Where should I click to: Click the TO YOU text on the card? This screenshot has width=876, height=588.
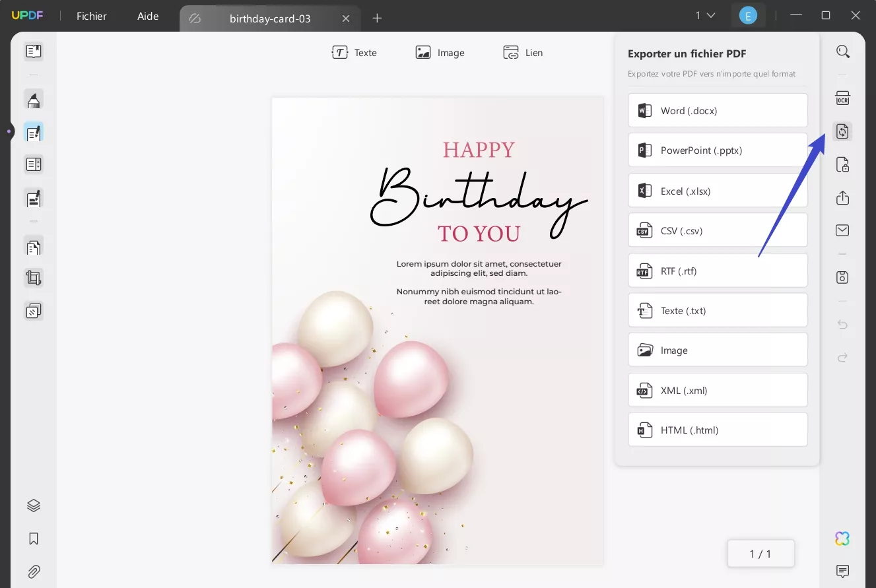point(479,233)
